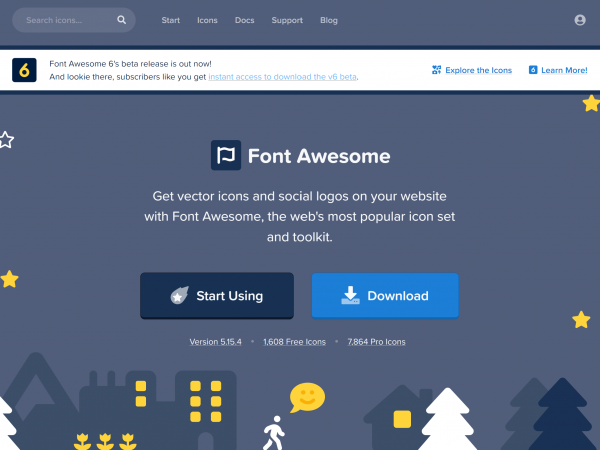This screenshot has height=450, width=600.
Task: Click the Download button
Action: (385, 295)
